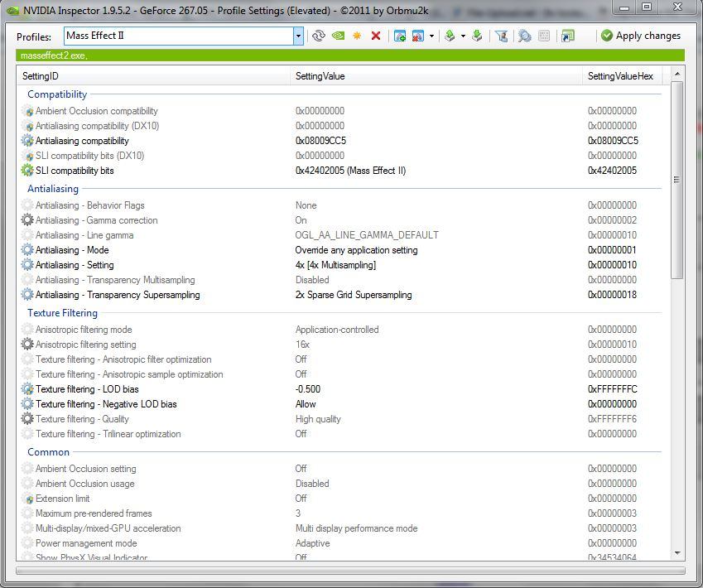Select the Allow value for Negative LOD bias
The width and height of the screenshot is (703, 588).
(306, 404)
